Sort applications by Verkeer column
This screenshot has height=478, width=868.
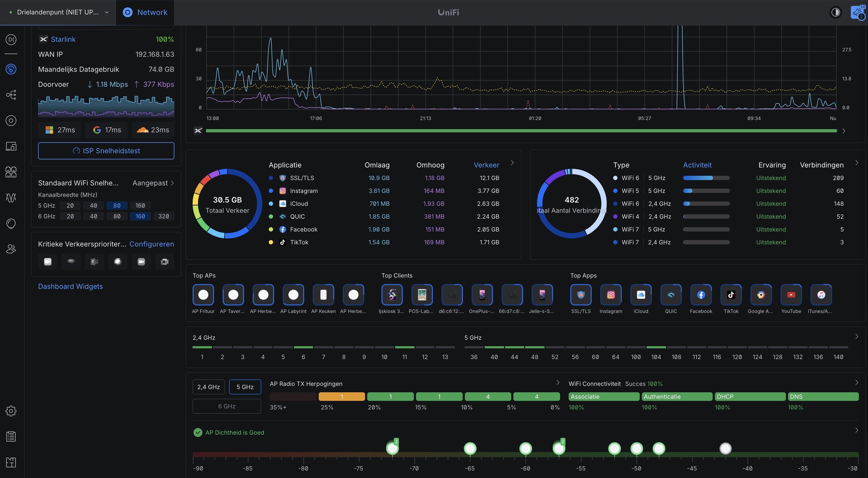tap(486, 165)
